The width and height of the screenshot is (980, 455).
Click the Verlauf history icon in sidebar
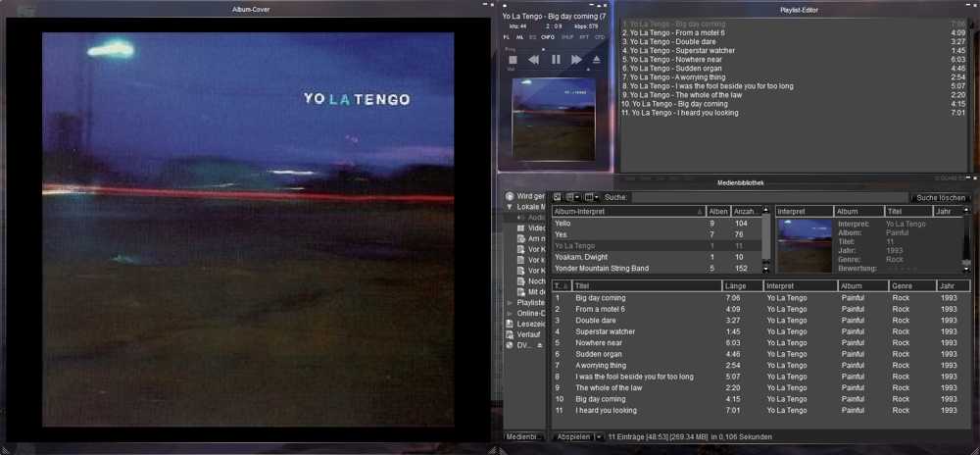(x=510, y=334)
